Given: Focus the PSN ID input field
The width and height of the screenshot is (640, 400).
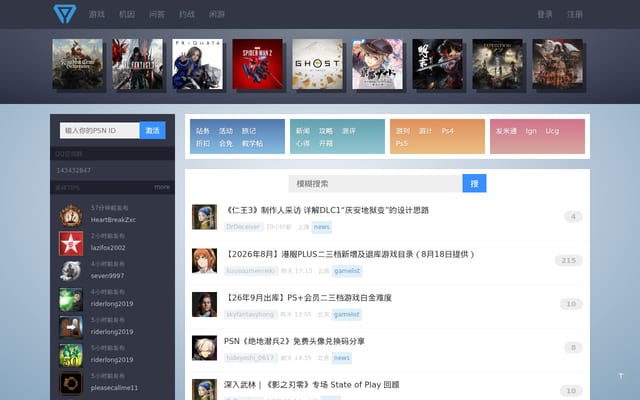Looking at the screenshot, I should 100,131.
